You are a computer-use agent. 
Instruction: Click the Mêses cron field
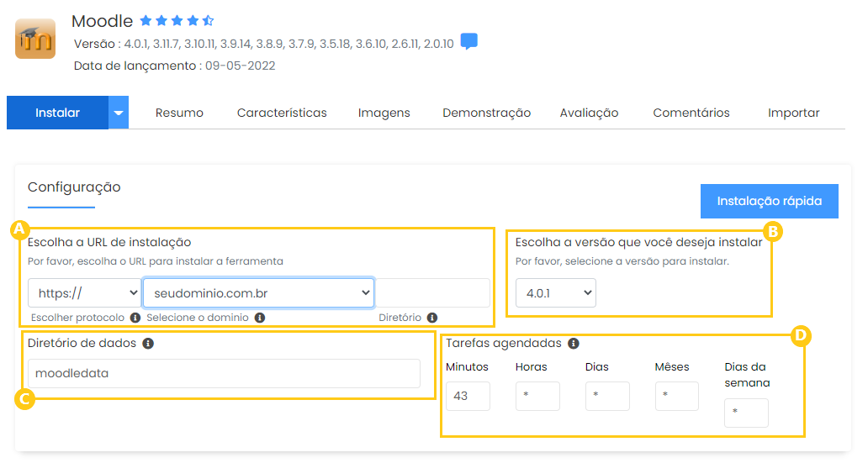[x=677, y=396]
